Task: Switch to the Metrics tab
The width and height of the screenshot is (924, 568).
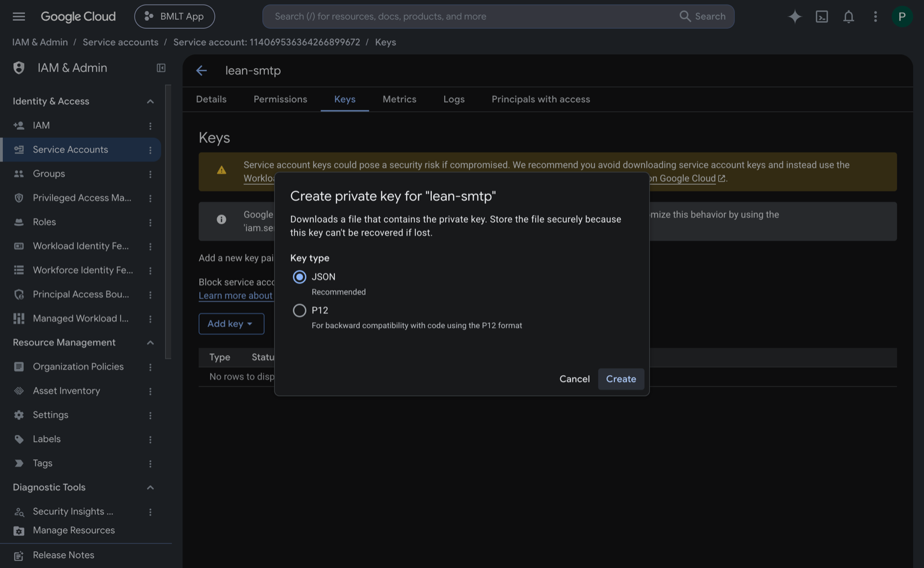Action: point(399,99)
